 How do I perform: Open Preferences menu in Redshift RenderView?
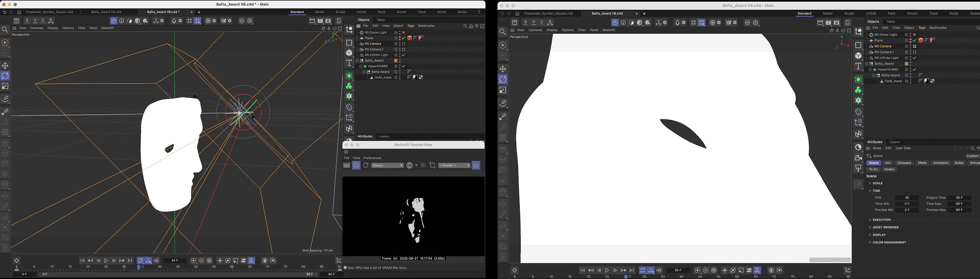(372, 158)
